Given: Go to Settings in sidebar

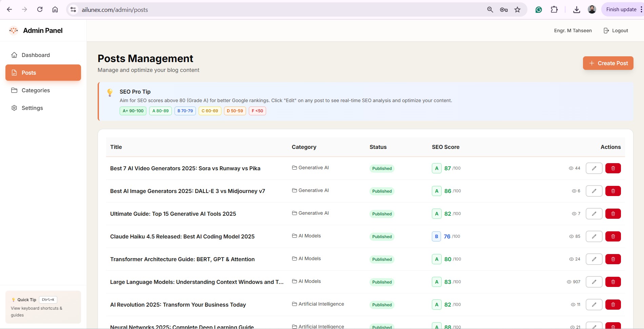Looking at the screenshot, I should pyautogui.click(x=32, y=108).
